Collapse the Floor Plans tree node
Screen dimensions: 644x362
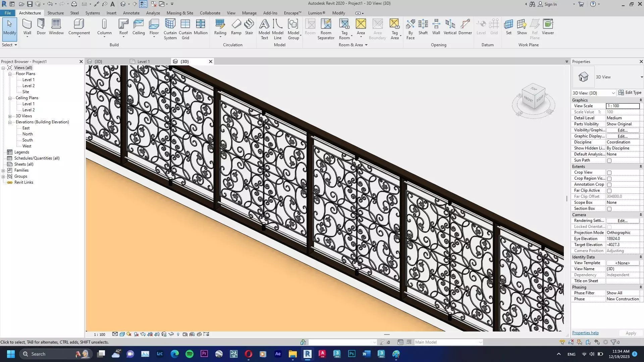click(10, 74)
